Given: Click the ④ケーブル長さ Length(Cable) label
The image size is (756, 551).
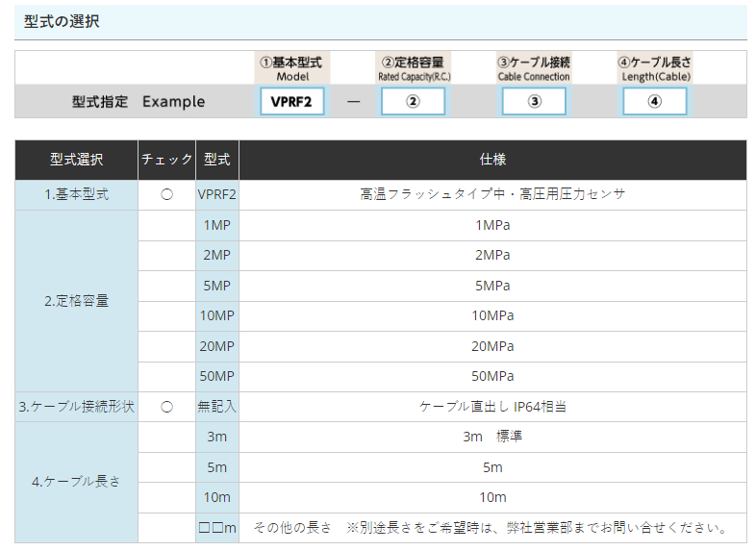Looking at the screenshot, I should point(655,68).
